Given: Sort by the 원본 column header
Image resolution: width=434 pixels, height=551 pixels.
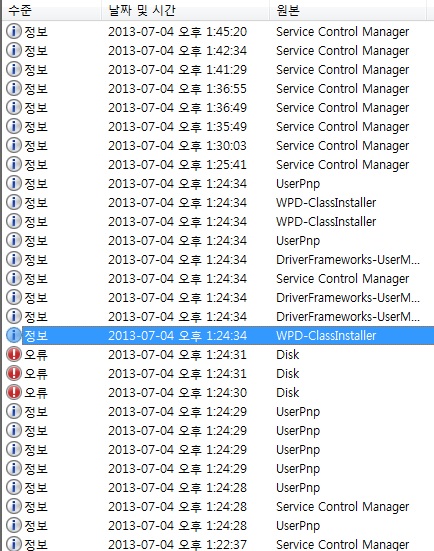Looking at the screenshot, I should (348, 10).
